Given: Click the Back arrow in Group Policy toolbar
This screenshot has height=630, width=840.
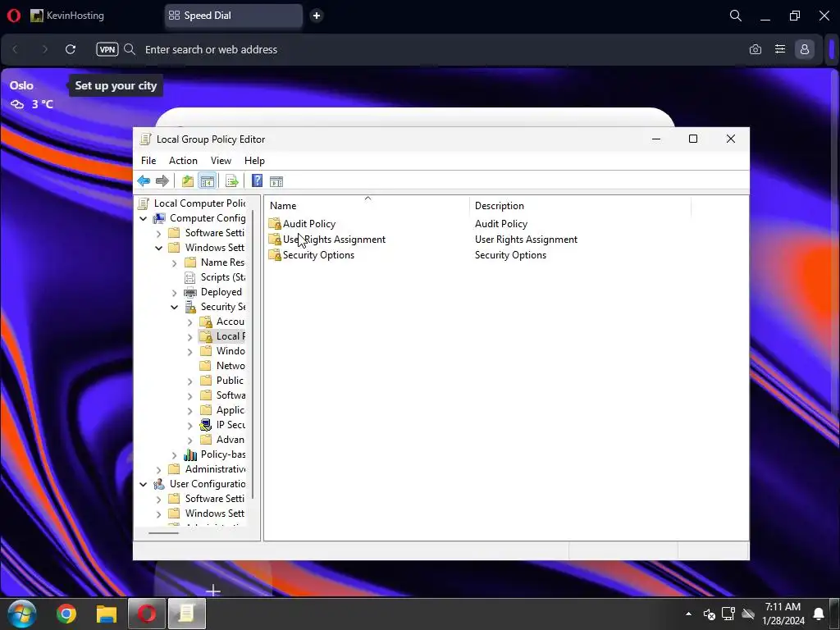Looking at the screenshot, I should coord(144,181).
